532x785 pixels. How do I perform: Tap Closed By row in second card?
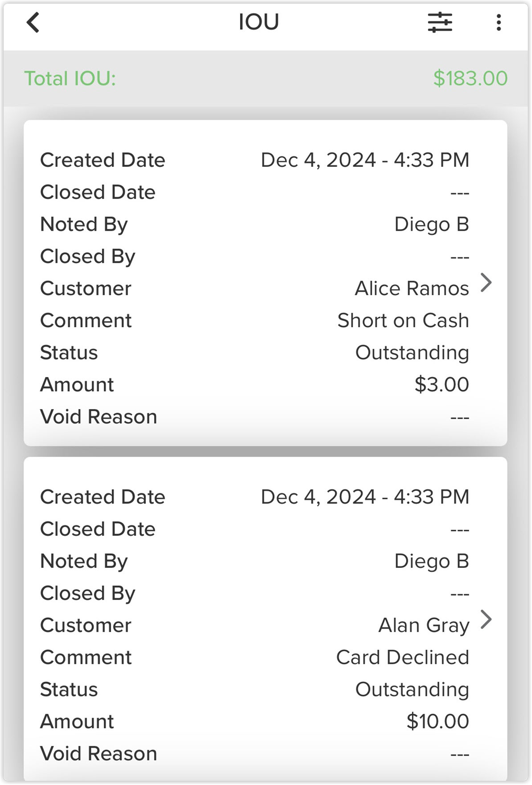pyautogui.click(x=255, y=593)
